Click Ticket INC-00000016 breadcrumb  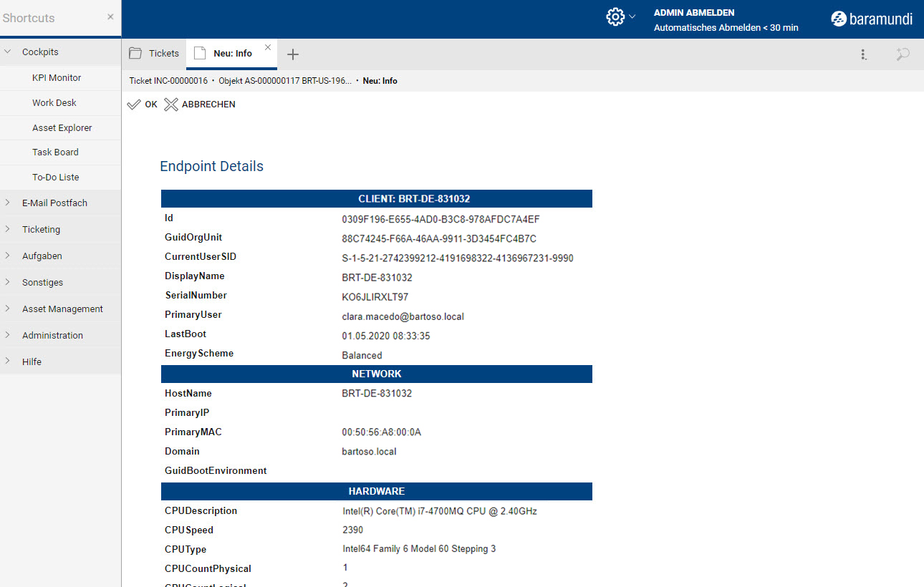coord(168,81)
